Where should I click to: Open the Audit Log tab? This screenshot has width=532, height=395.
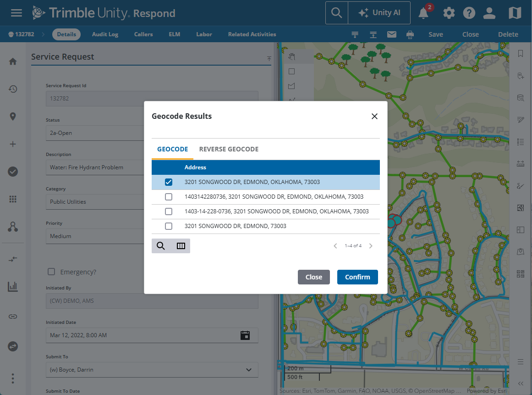pyautogui.click(x=105, y=34)
